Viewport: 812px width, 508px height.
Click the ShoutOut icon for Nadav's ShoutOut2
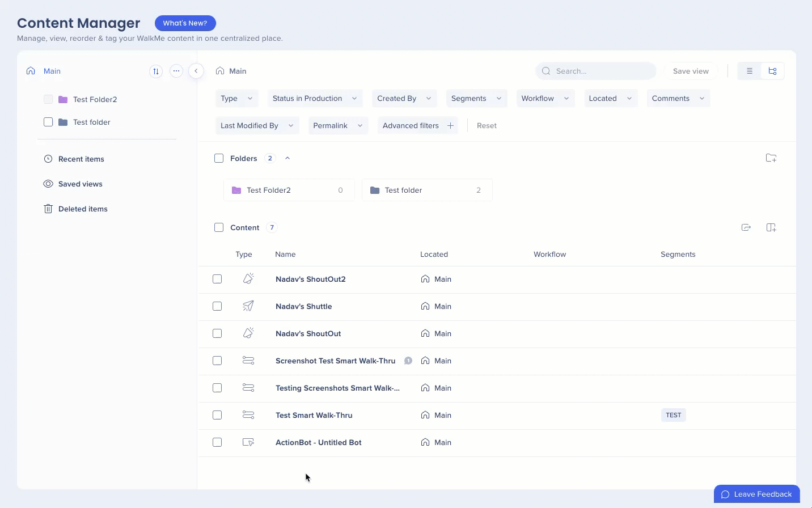coord(248,278)
